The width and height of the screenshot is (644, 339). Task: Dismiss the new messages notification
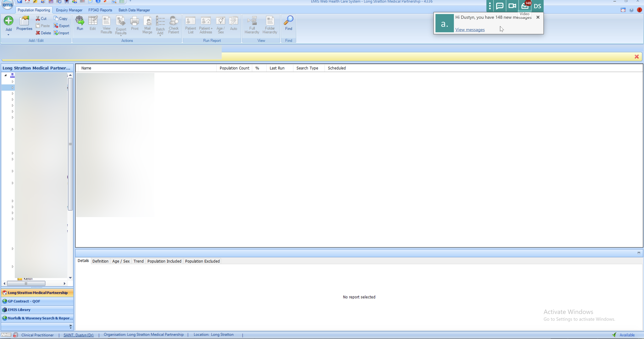(x=538, y=17)
